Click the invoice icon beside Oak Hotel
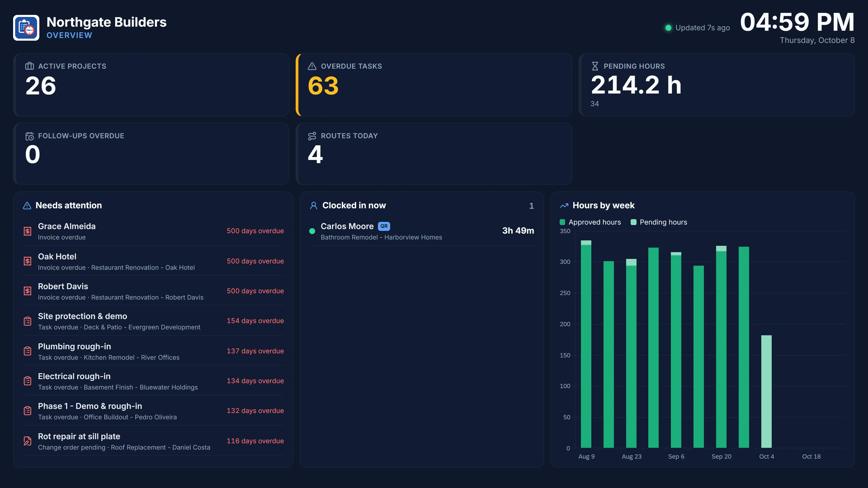The image size is (868, 488). tap(28, 261)
